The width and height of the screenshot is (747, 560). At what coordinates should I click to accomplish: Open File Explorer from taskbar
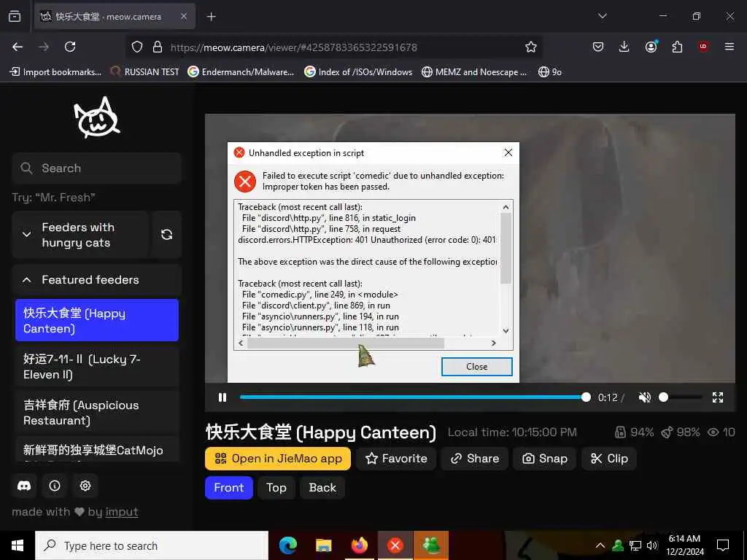(x=323, y=545)
